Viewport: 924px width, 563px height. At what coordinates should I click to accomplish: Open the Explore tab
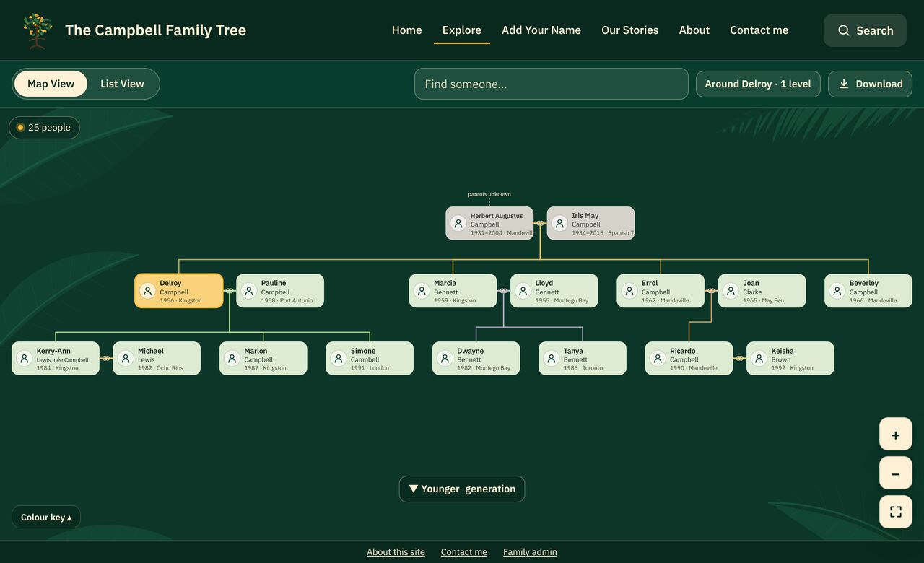coord(462,30)
